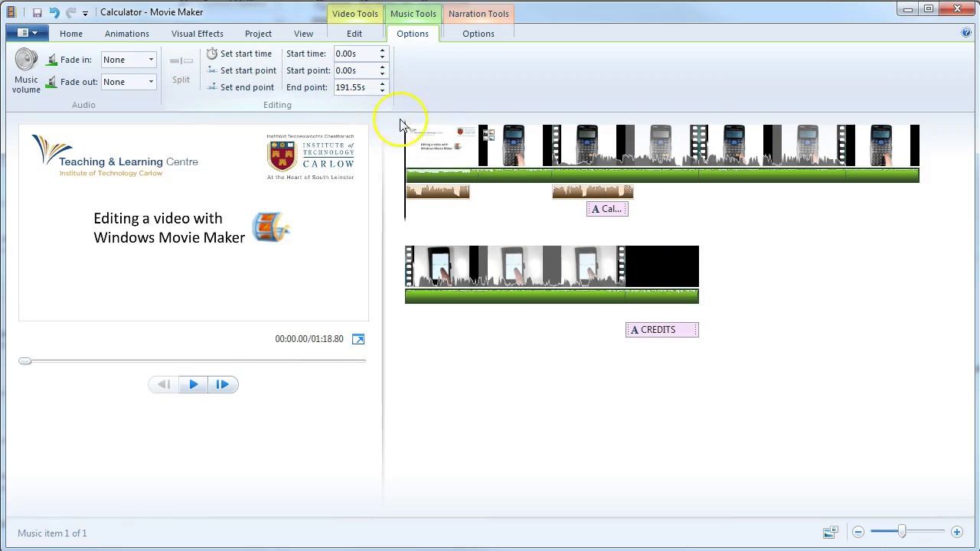Step to the next frame

[222, 384]
